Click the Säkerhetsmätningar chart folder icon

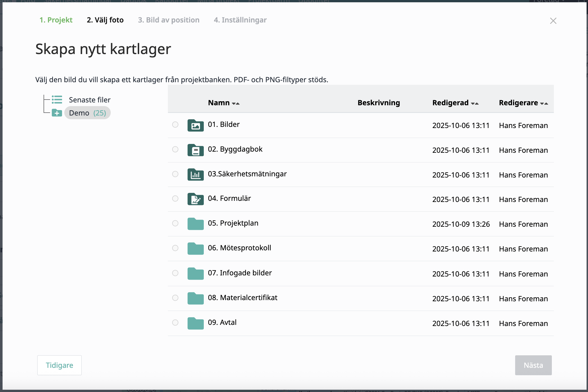pyautogui.click(x=196, y=174)
